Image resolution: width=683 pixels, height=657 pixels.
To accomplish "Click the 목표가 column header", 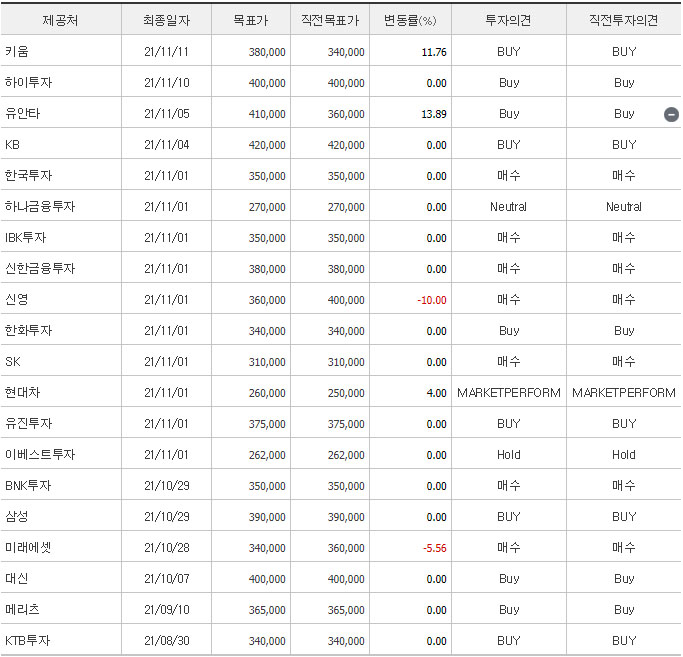I will point(250,20).
